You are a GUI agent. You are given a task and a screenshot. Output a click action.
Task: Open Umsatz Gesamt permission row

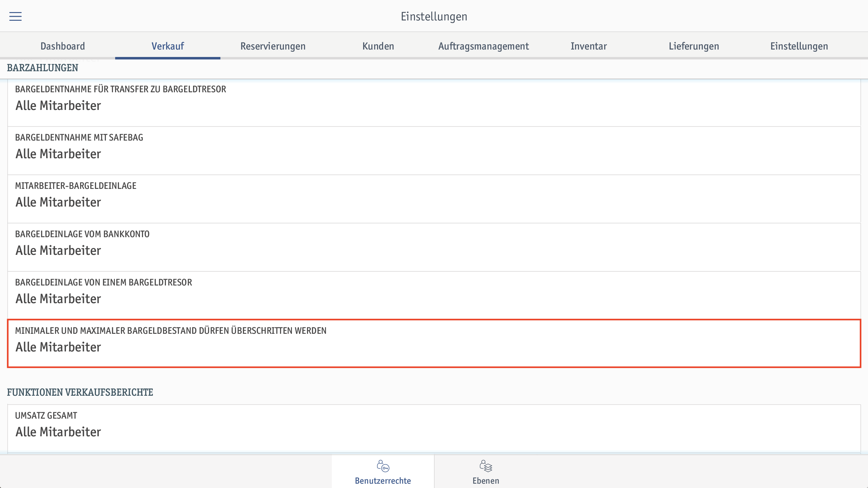(434, 428)
